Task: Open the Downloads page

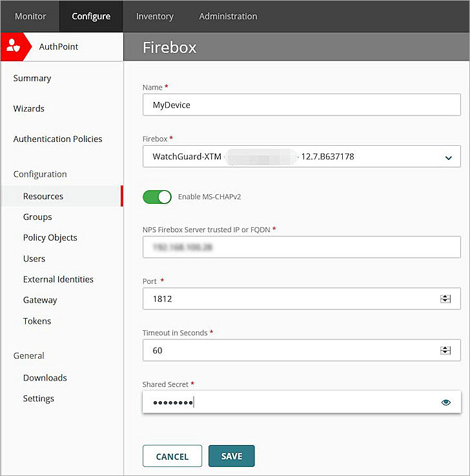Action: pos(45,377)
